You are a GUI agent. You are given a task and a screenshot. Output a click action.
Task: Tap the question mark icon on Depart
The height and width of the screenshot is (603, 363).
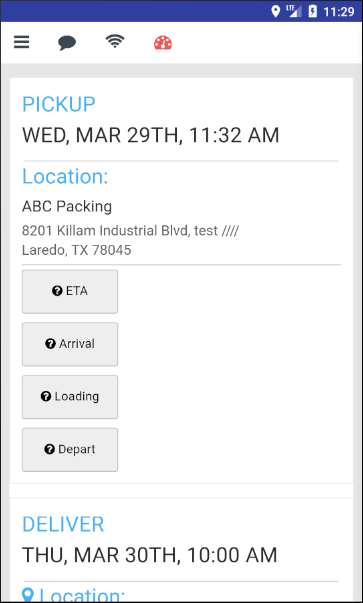[50, 449]
